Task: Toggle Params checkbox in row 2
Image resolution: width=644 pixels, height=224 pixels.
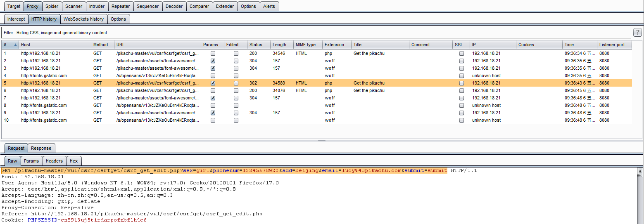Action: [x=213, y=61]
